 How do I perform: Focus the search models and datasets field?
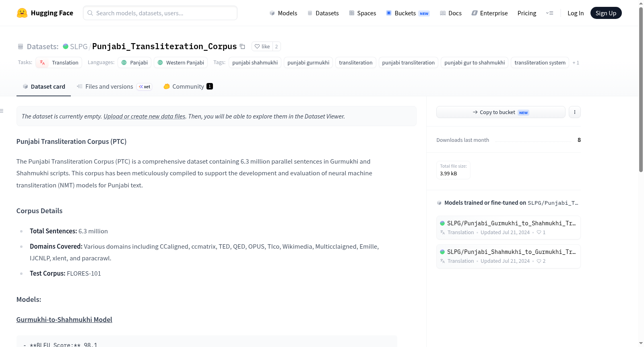[160, 13]
